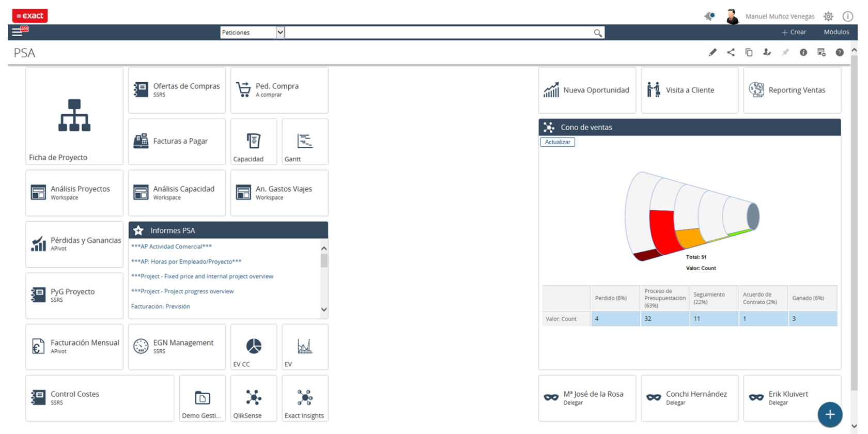
Task: Share the PSA workspace
Action: [731, 52]
